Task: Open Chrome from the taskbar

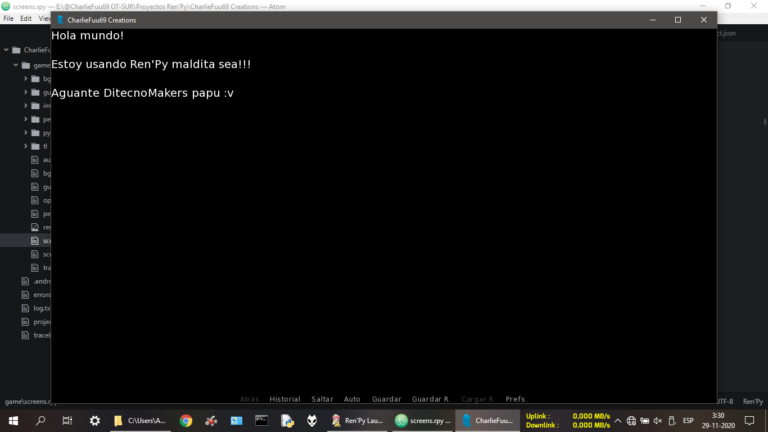Action: [186, 421]
